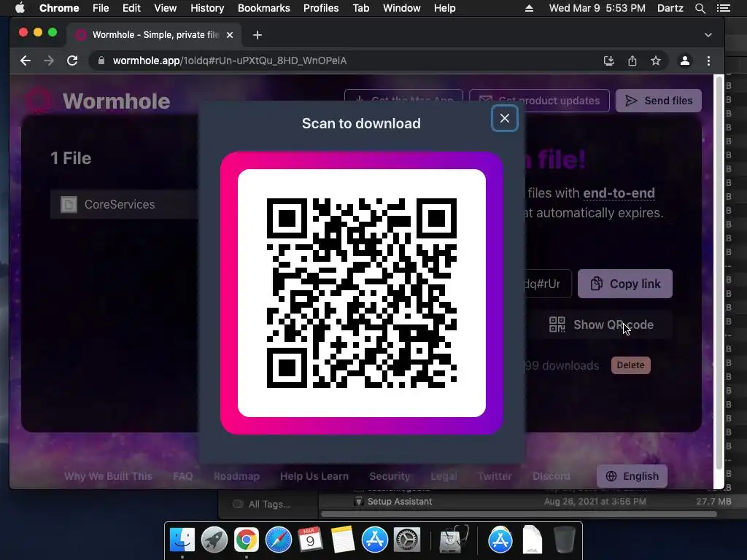747x560 pixels.
Task: Open System Preferences from the Dock
Action: (406, 540)
